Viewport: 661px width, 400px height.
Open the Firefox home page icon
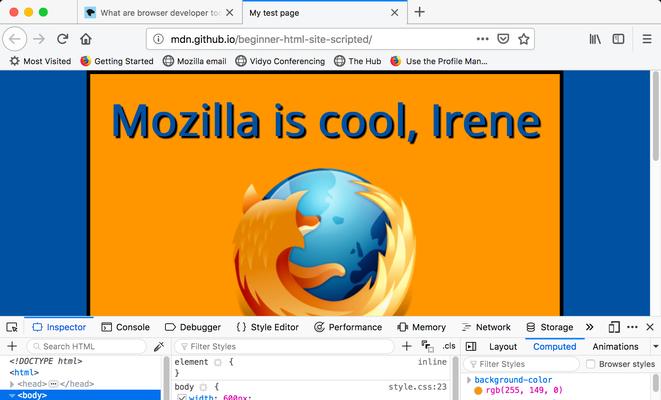pyautogui.click(x=86, y=39)
